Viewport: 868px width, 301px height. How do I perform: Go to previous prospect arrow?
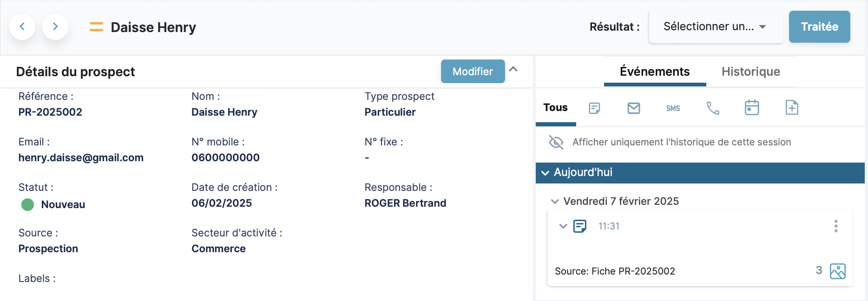click(22, 27)
